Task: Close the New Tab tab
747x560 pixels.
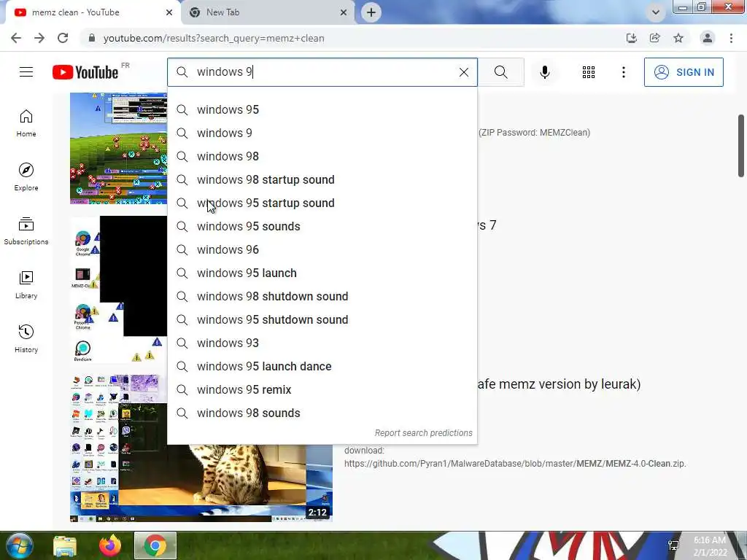Action: (x=344, y=12)
